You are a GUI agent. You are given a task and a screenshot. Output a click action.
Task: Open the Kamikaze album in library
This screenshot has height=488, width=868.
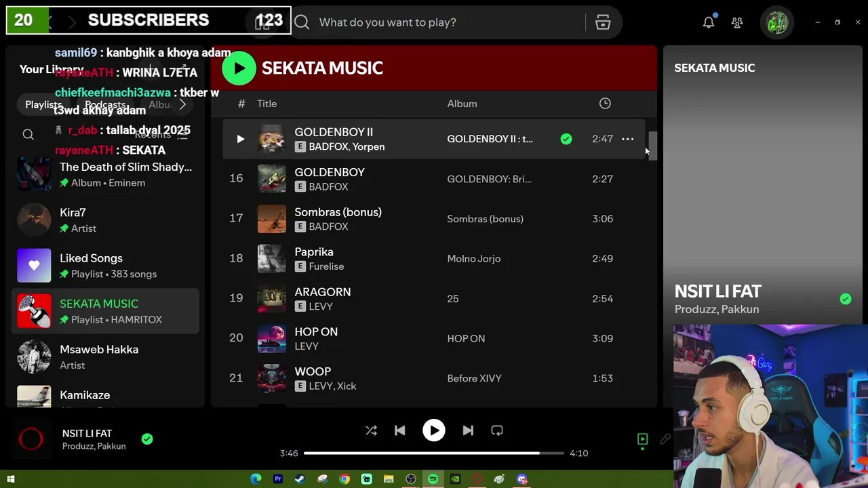click(105, 396)
